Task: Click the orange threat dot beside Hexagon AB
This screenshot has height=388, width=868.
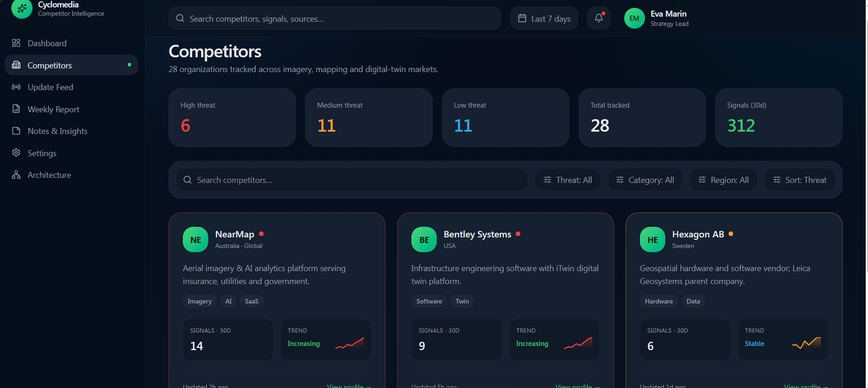Action: point(731,234)
